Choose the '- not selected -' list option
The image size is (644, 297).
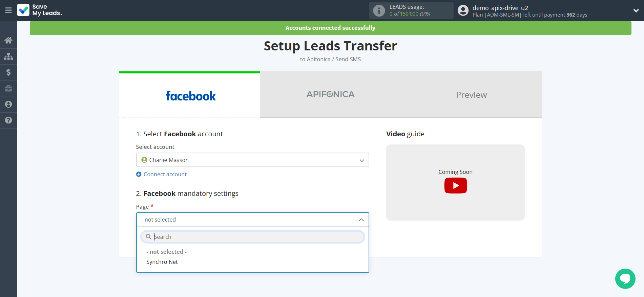pyautogui.click(x=166, y=252)
